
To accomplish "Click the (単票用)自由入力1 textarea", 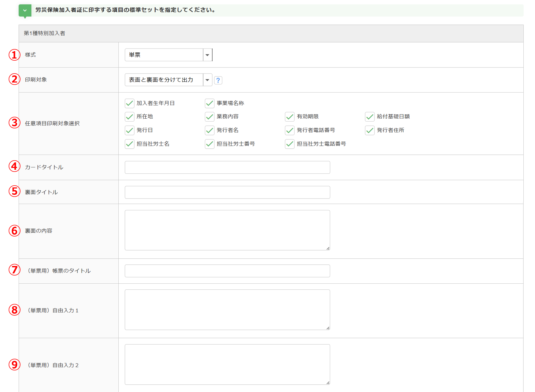I will pos(227,310).
